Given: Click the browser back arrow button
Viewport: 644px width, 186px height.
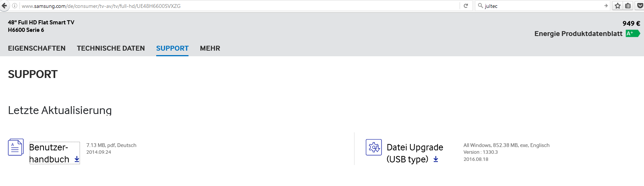Looking at the screenshot, I should [5, 6].
